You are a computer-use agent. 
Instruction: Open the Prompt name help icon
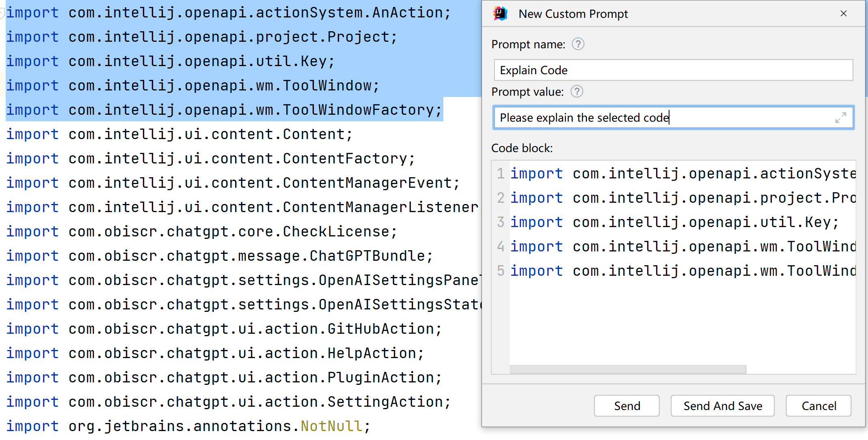pyautogui.click(x=578, y=44)
